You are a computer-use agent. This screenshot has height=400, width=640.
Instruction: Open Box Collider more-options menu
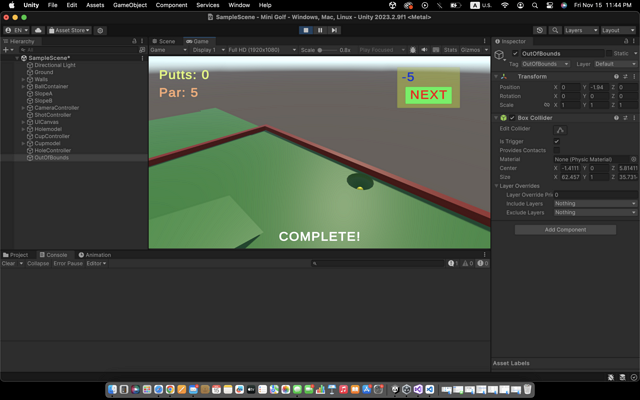(x=634, y=118)
